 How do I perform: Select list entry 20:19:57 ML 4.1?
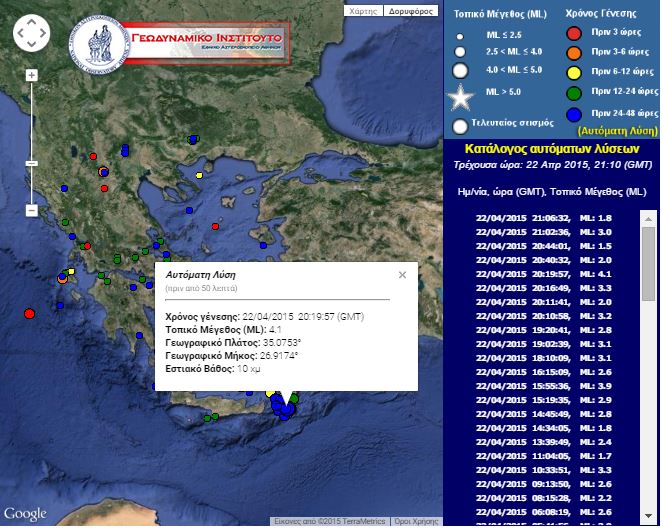543,274
